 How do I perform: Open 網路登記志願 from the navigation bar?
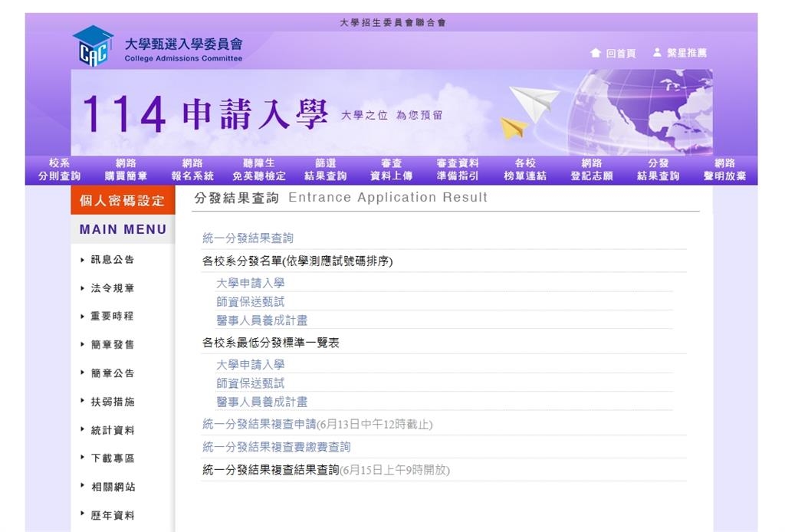(590, 168)
